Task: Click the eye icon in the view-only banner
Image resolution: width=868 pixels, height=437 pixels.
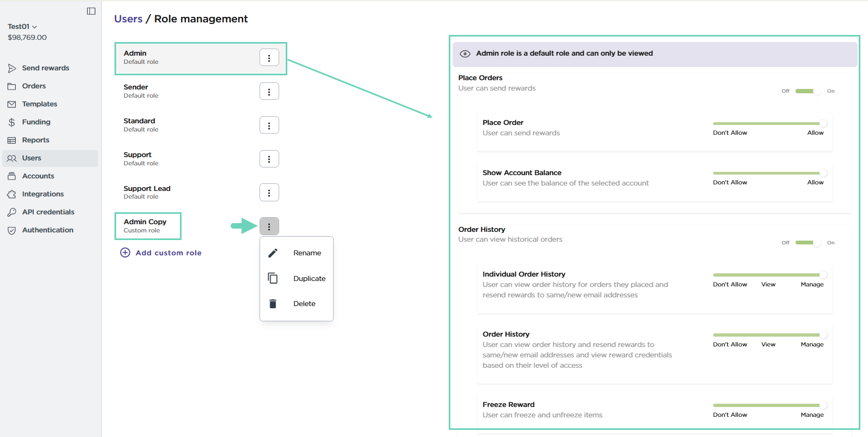Action: click(x=465, y=53)
